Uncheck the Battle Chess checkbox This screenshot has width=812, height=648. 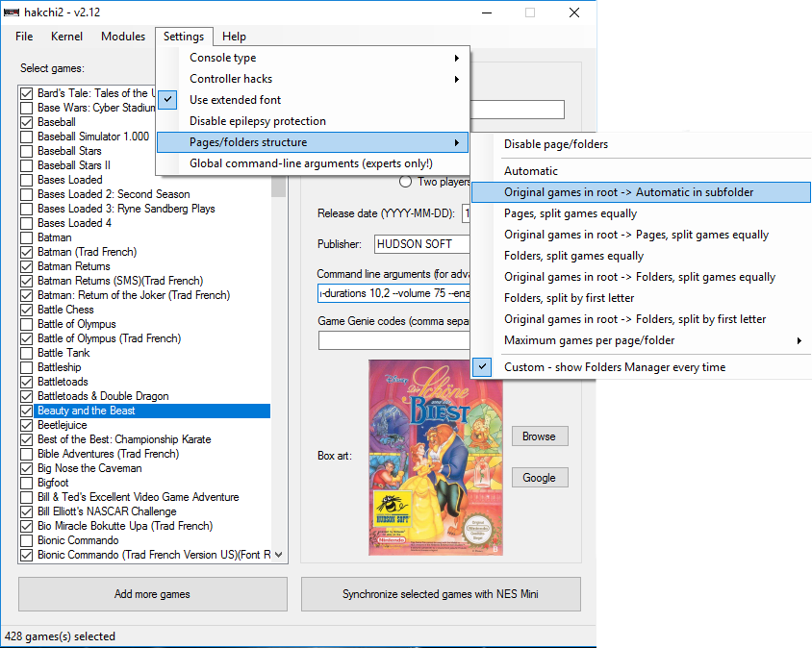[26, 310]
